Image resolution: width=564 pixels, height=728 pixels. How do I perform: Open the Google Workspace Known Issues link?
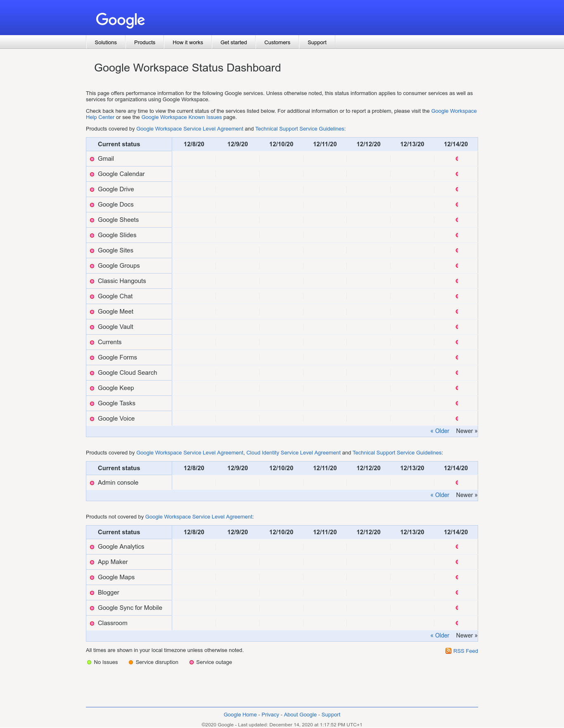coord(182,117)
